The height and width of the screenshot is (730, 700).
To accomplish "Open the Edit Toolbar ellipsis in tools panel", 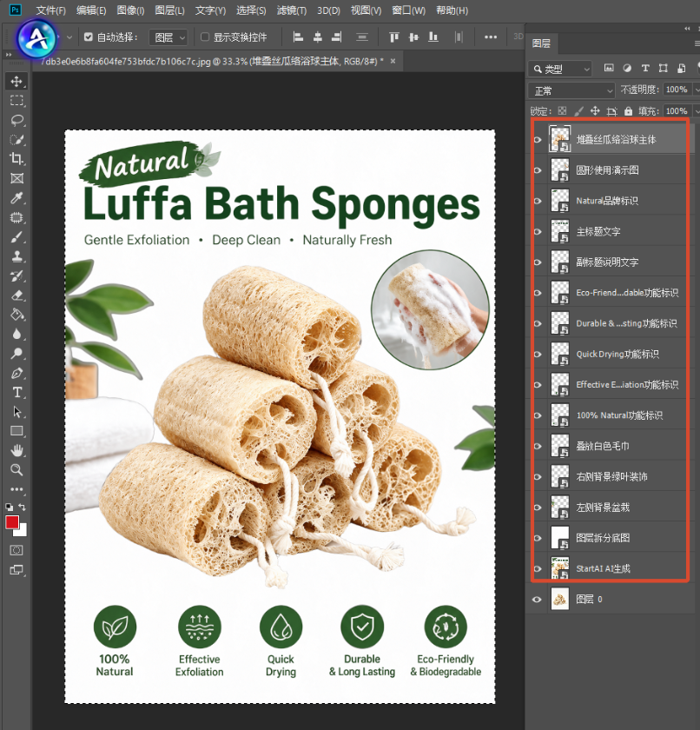I will [17, 489].
